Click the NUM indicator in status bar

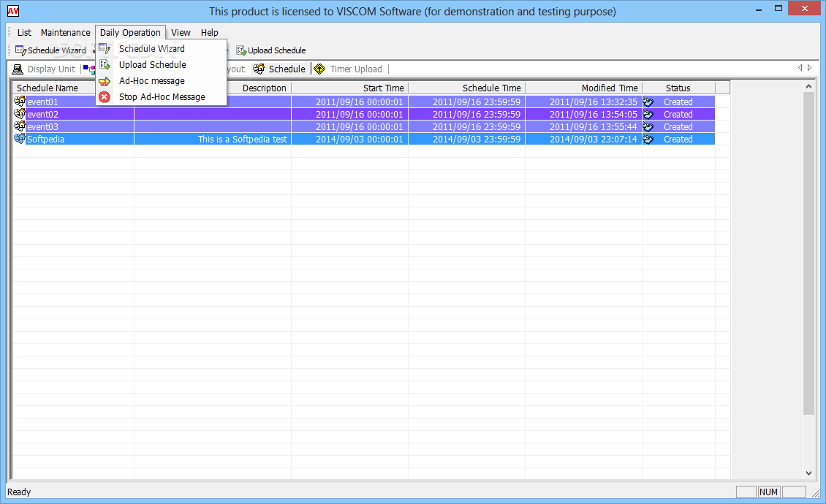click(768, 492)
